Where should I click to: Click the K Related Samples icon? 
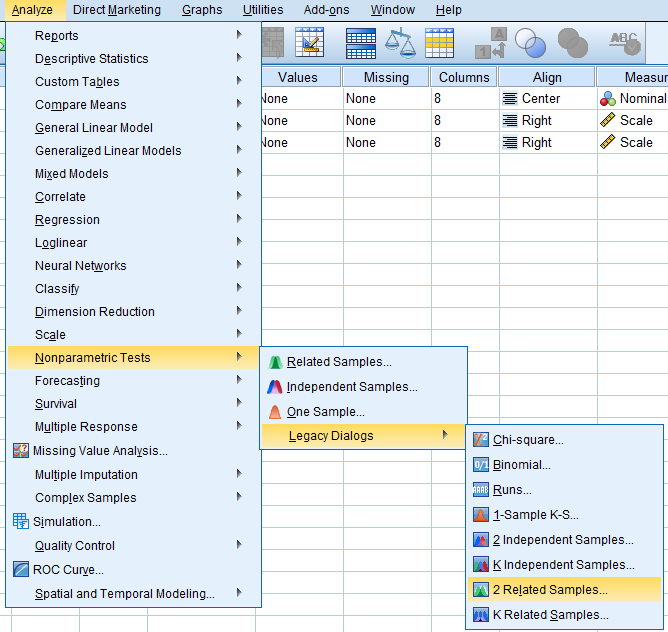click(x=481, y=615)
